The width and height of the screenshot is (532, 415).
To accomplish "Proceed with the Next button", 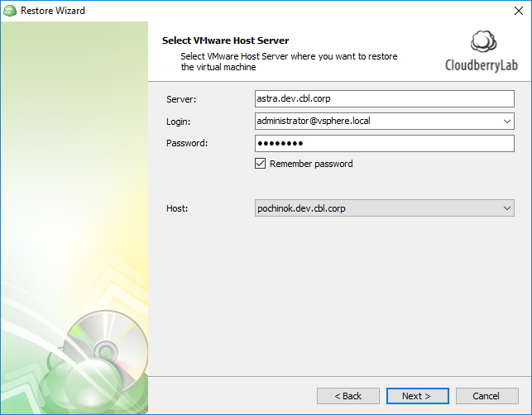I will (418, 396).
